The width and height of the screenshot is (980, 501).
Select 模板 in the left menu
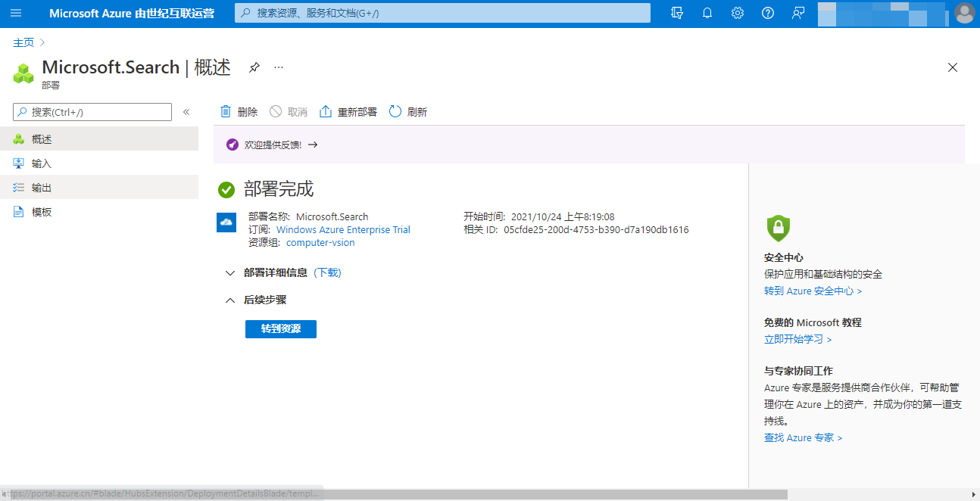coord(99,212)
